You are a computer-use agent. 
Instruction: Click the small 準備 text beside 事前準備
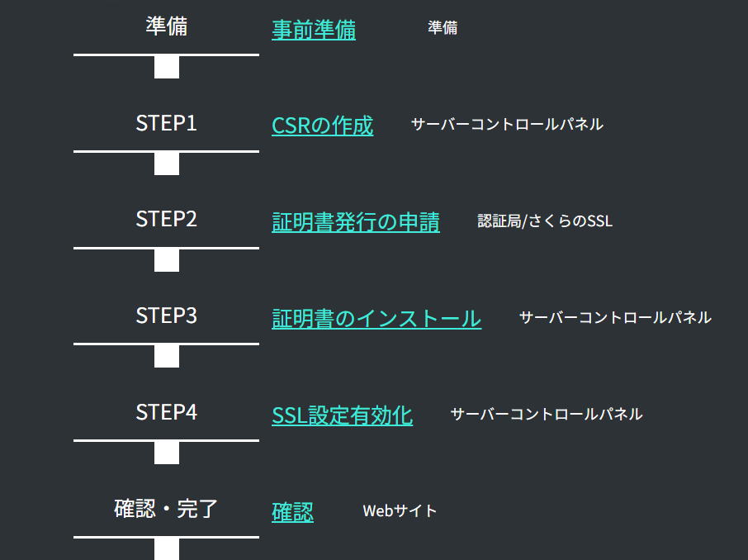click(443, 28)
